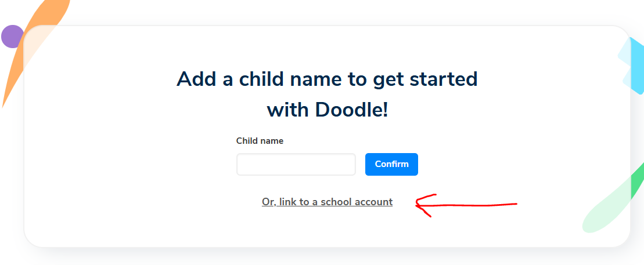
Task: Click the red arrow's pointed head
Action: pyautogui.click(x=419, y=203)
